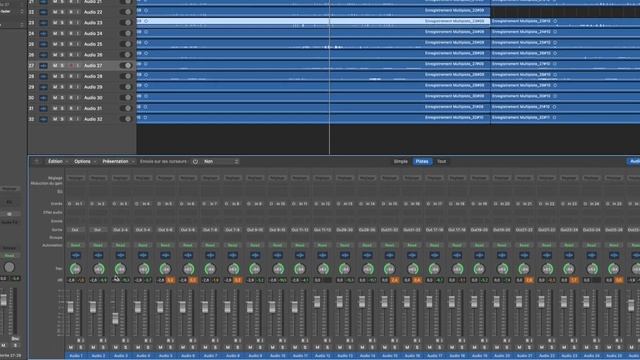Screen dimensions: 640x360
Task: Record-enable the Audio 27 track
Action: 71,66
